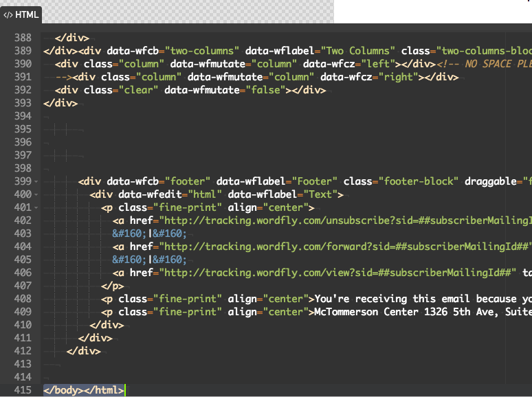Click the "false" data-wfmutate value
The height and width of the screenshot is (397, 532).
[x=265, y=90]
